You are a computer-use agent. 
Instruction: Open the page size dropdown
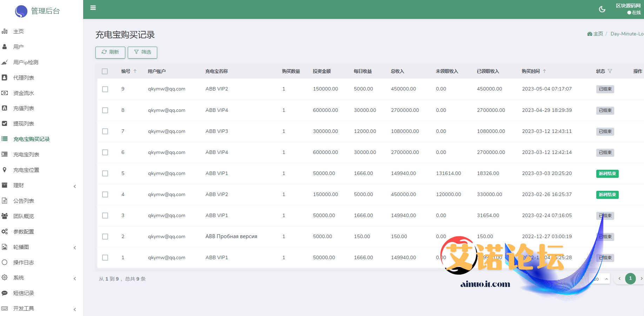(x=601, y=279)
